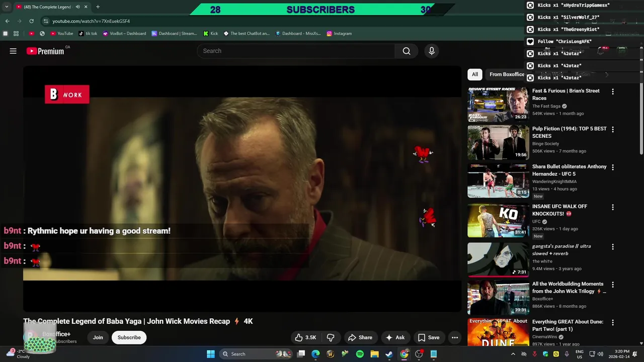Go back in browser history
Screen dimensions: 644x362
(x=7, y=21)
